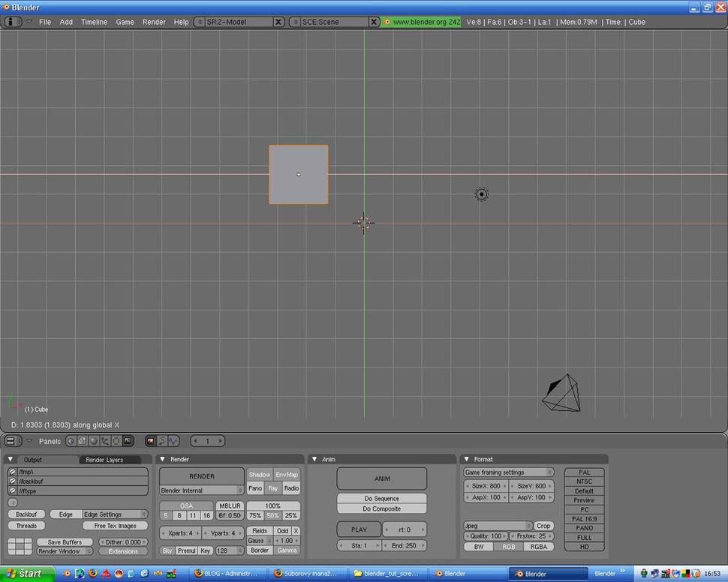The width and height of the screenshot is (728, 582).
Task: Open the Add menu
Action: coord(66,22)
